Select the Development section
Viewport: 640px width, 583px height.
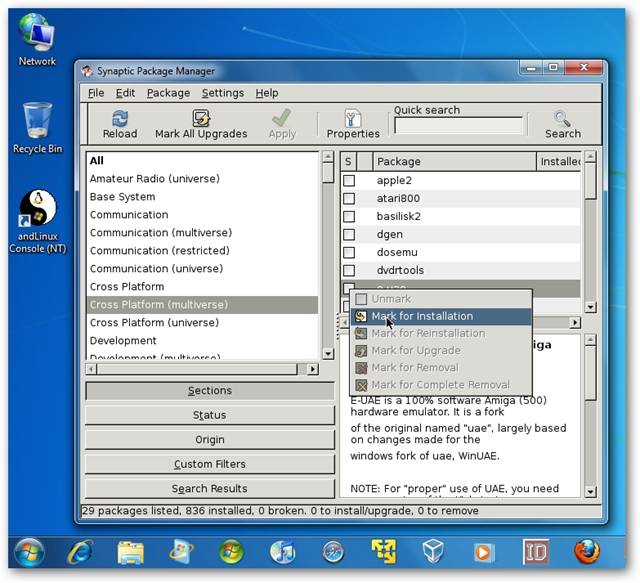tap(202, 340)
